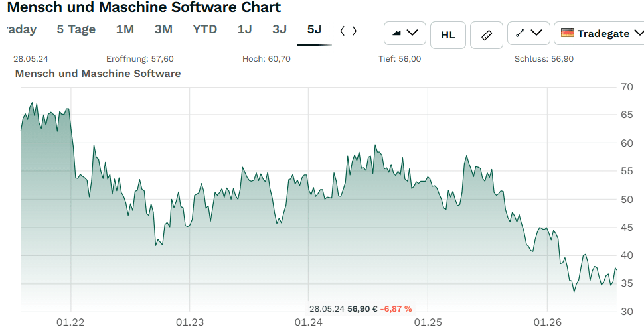This screenshot has width=644, height=329.
Task: Click the Schluss: 56,90 value
Action: pyautogui.click(x=544, y=59)
